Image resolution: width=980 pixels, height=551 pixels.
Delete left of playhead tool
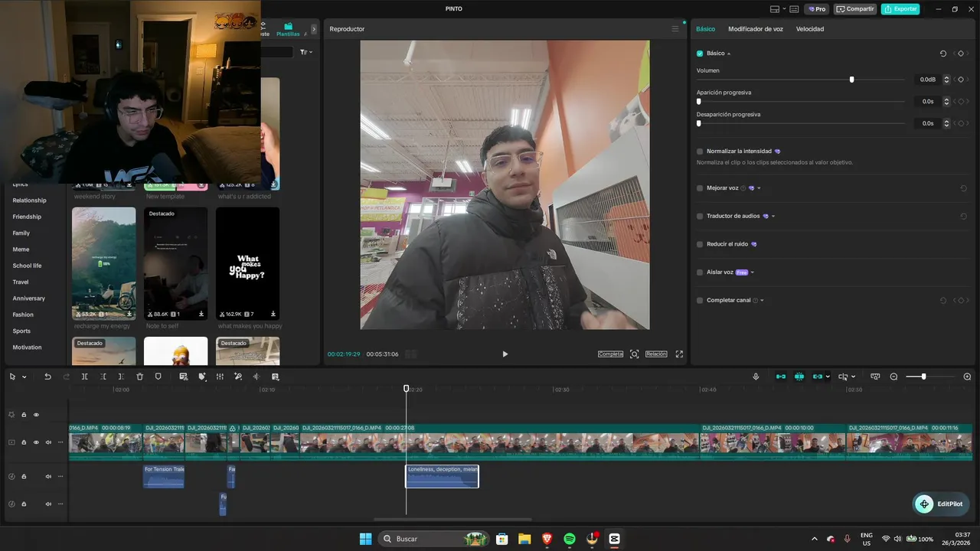[103, 377]
